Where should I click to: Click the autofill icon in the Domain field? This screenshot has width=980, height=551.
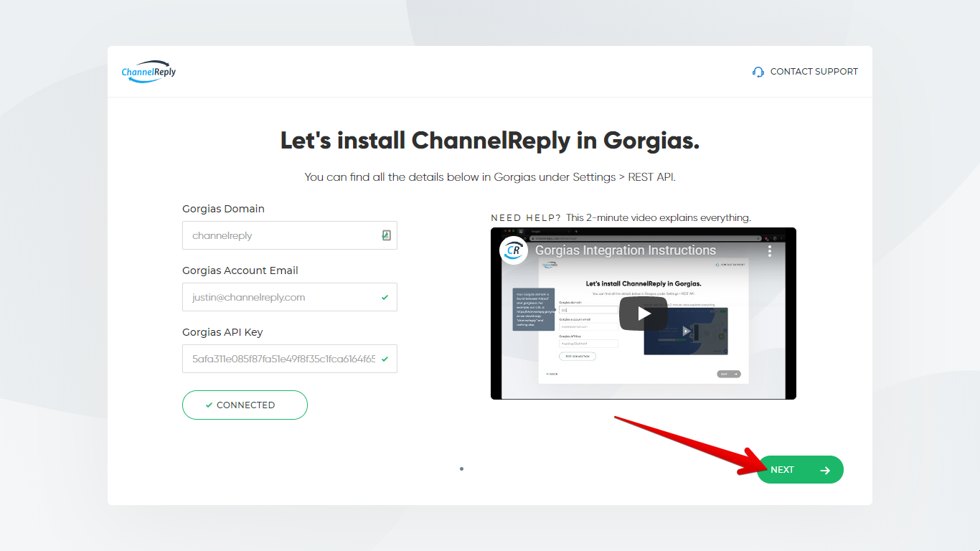pos(386,235)
